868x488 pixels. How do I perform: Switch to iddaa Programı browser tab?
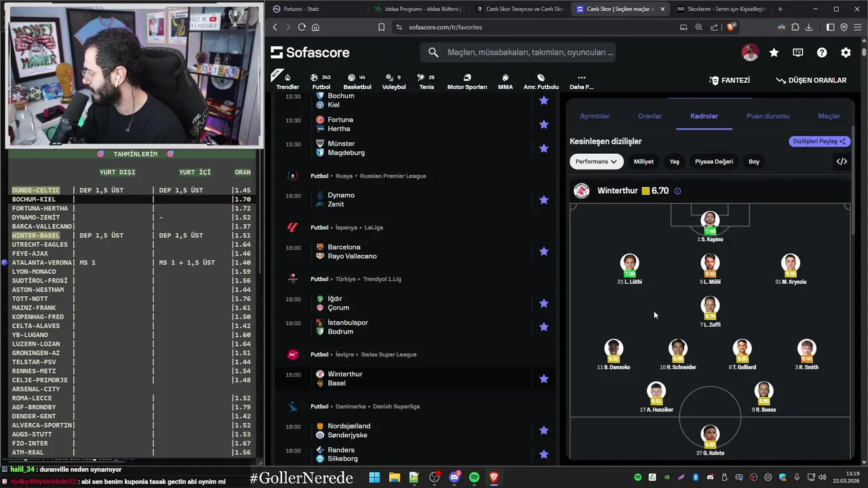click(x=417, y=9)
